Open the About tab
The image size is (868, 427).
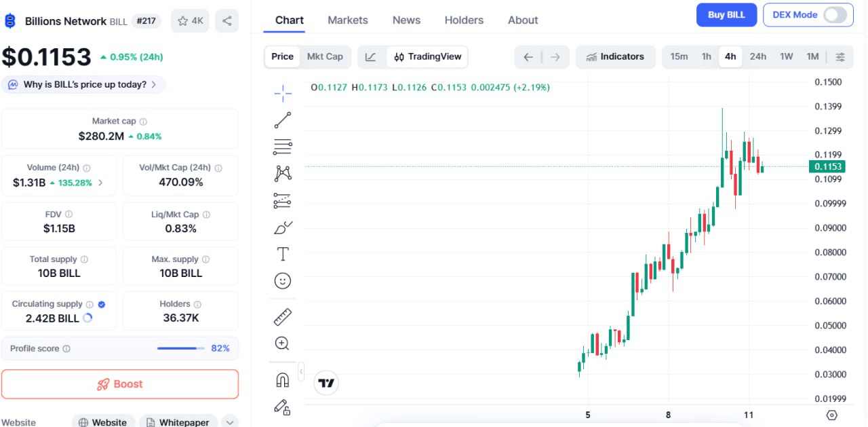coord(523,20)
